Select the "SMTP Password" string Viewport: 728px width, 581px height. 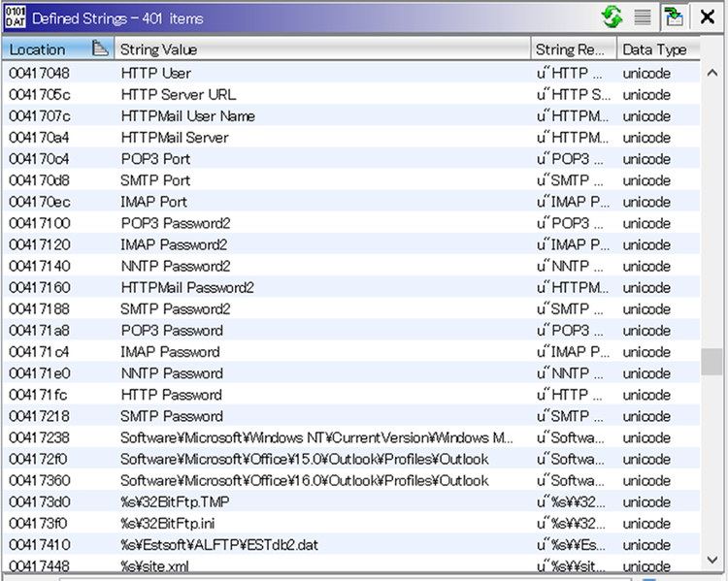[172, 416]
